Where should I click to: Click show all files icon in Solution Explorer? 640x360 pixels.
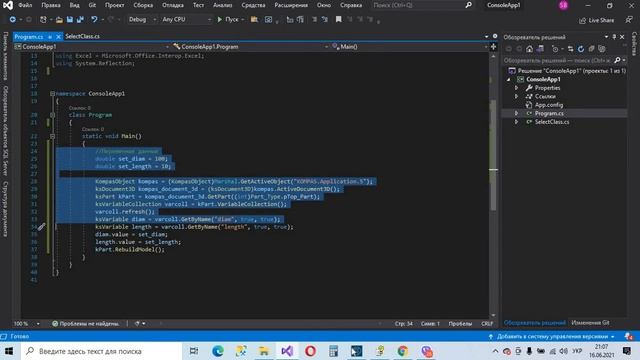click(x=602, y=49)
